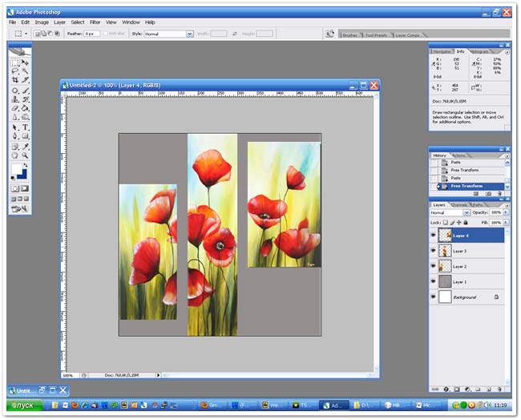Switch to the Channels tab

(x=460, y=204)
